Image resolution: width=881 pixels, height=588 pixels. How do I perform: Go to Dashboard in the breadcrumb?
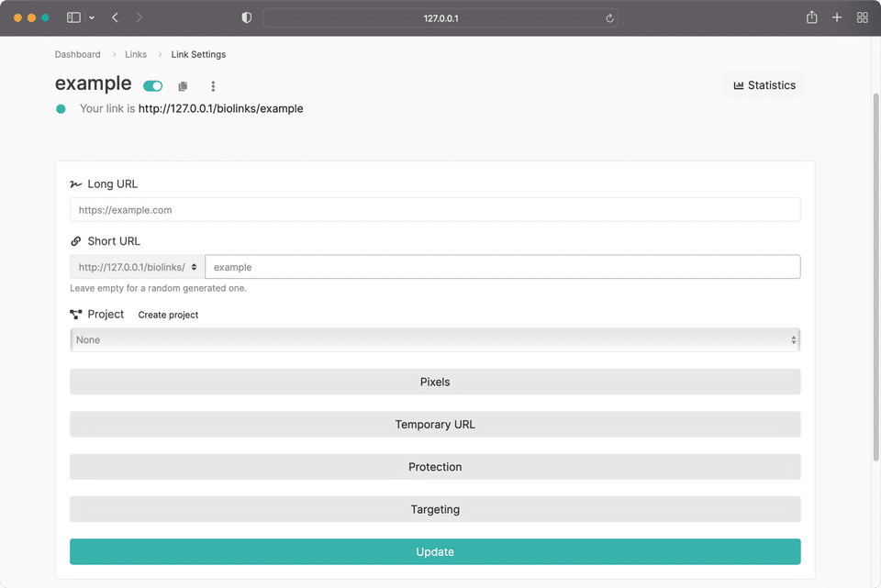[77, 54]
